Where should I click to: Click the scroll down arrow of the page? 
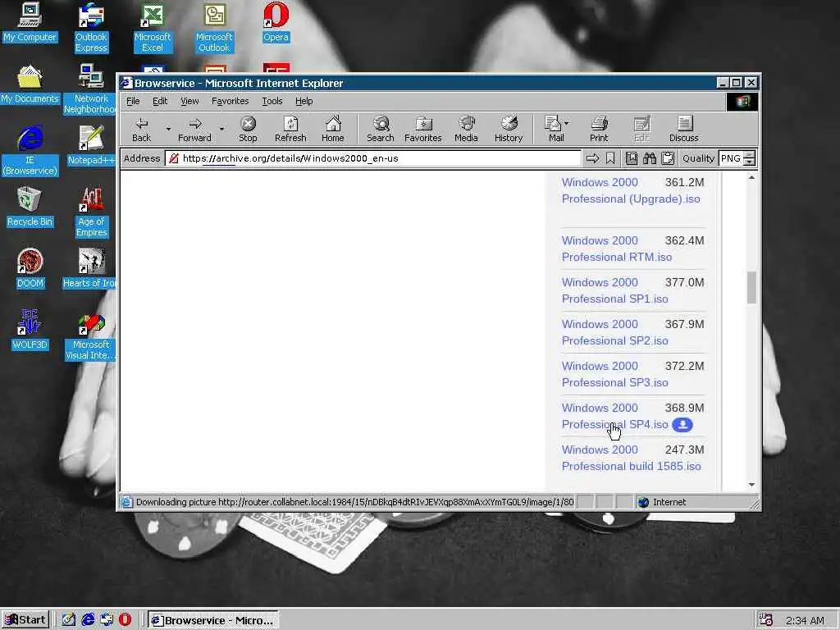pos(751,485)
